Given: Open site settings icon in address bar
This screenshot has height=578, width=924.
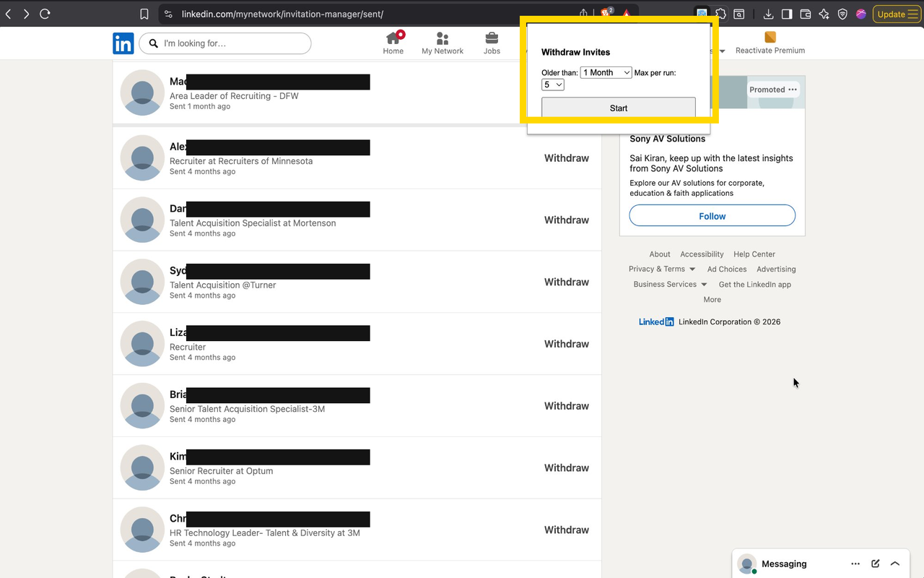Looking at the screenshot, I should pos(167,14).
